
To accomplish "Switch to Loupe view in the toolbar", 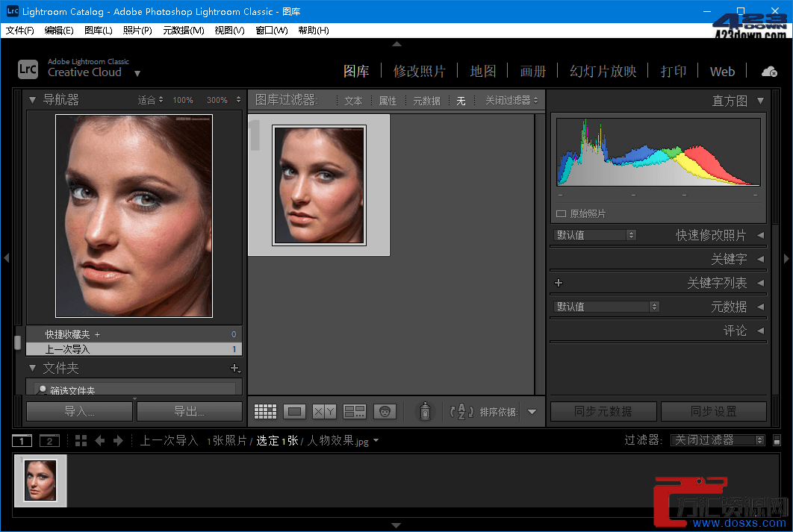I will point(294,411).
